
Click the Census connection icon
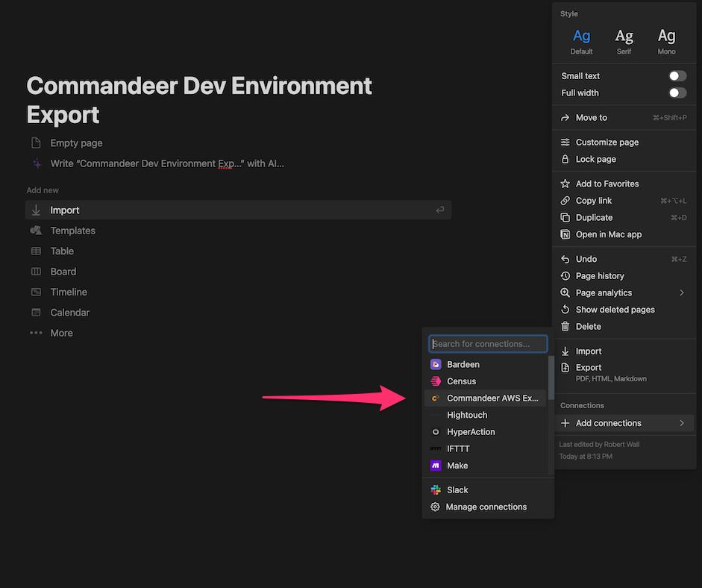(436, 381)
